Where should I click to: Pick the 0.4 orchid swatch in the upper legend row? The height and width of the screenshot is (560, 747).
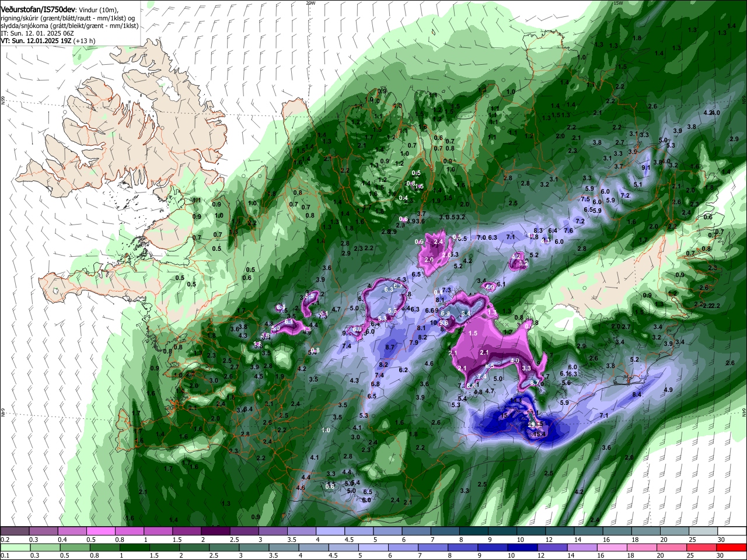[72, 531]
